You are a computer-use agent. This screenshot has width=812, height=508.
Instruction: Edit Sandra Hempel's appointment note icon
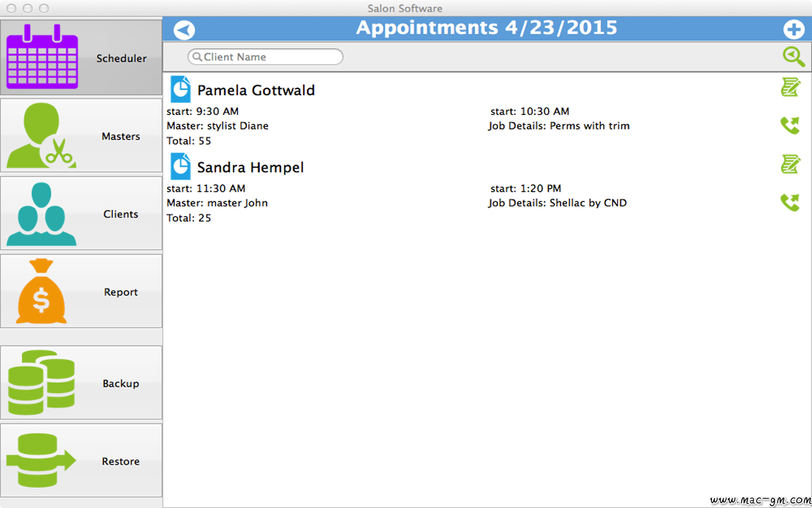(790, 164)
